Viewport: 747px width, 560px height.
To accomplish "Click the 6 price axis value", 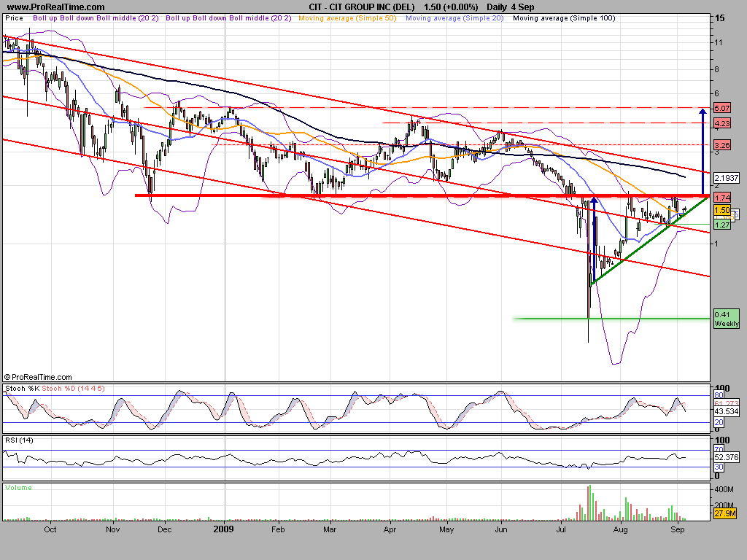I will (716, 93).
